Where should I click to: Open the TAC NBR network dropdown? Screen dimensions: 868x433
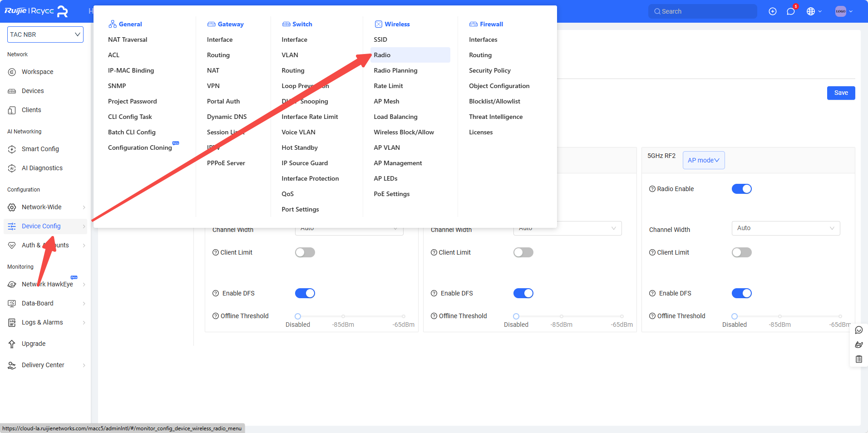[x=45, y=34]
